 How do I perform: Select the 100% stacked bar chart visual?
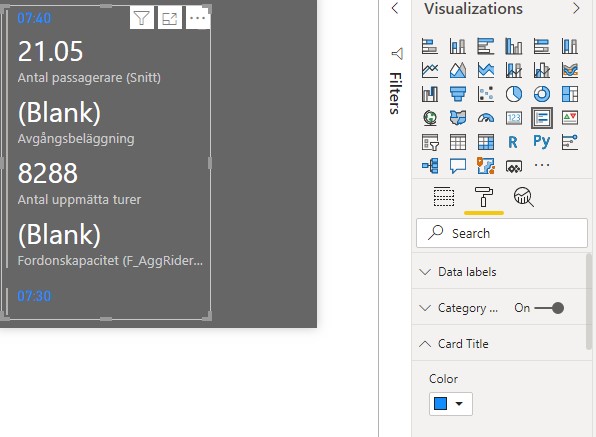542,47
